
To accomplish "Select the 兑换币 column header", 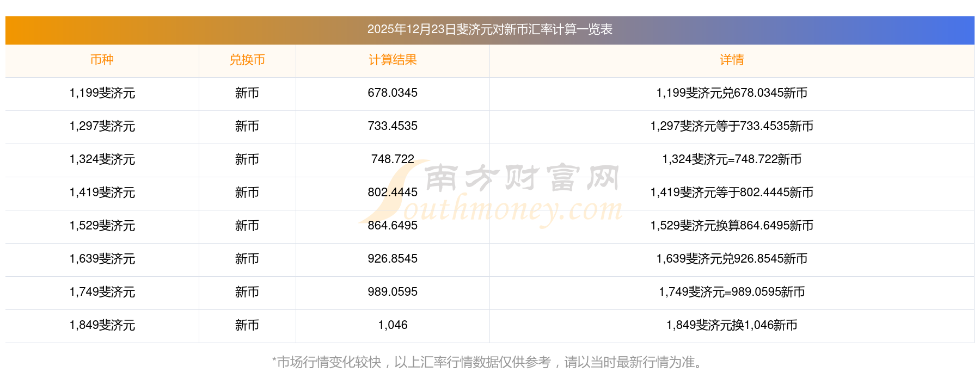I will (x=247, y=60).
